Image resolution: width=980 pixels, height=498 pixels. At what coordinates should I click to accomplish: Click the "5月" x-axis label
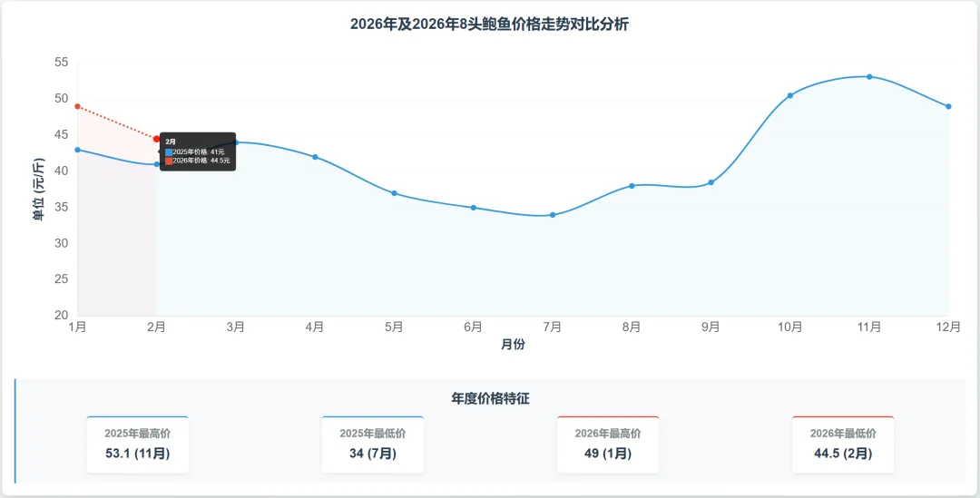[x=395, y=327]
